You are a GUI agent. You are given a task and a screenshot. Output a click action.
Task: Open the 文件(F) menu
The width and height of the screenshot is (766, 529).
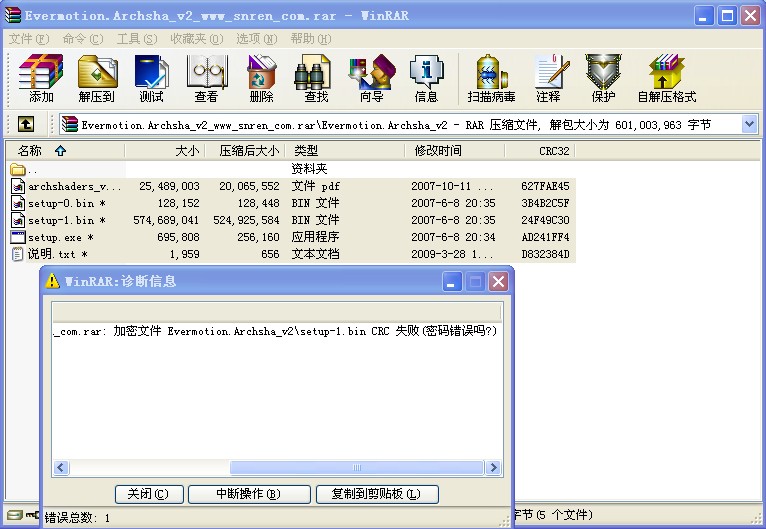(29, 39)
